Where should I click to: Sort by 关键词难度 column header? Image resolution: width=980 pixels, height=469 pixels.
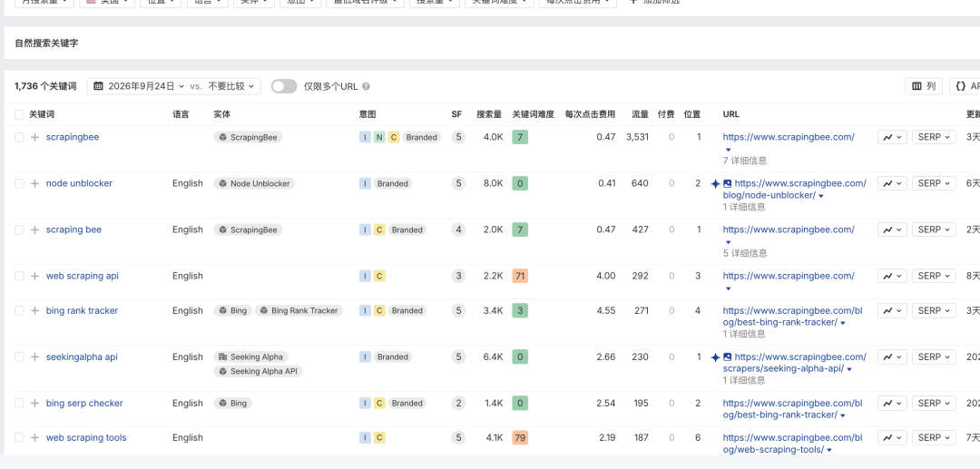(534, 114)
